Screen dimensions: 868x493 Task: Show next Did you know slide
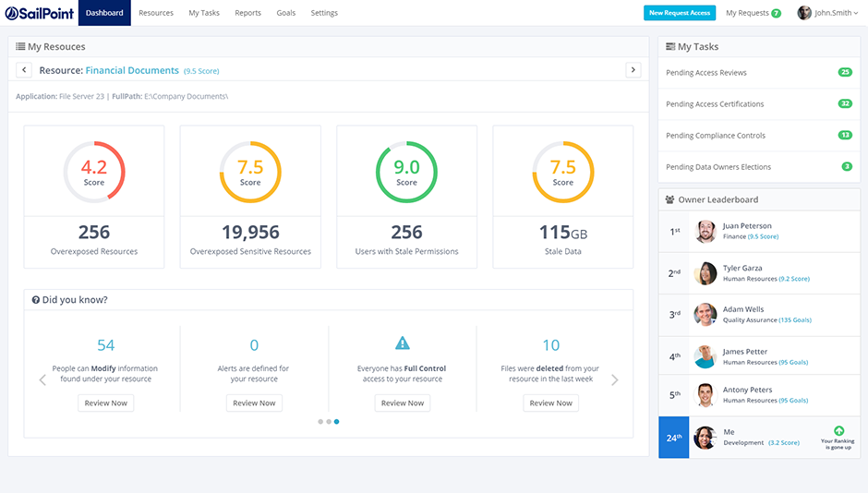click(614, 379)
